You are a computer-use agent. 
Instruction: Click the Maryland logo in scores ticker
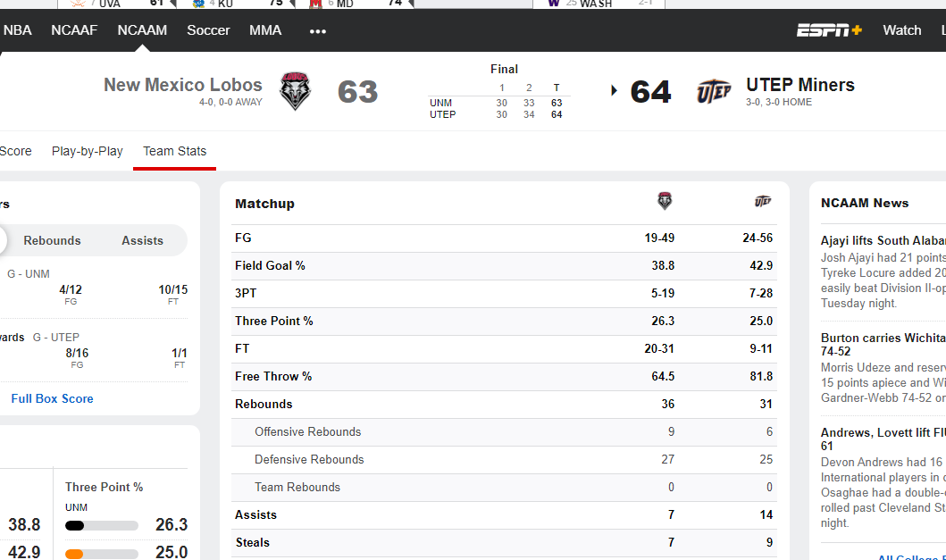(315, 4)
